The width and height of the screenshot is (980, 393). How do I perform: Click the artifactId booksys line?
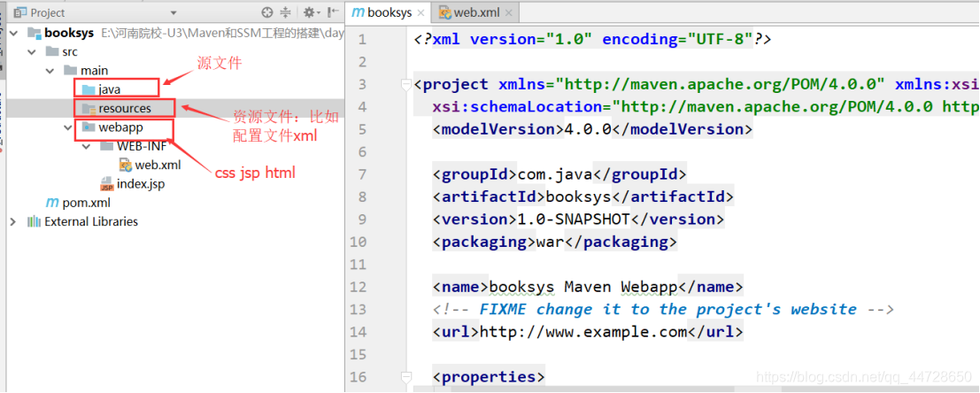pos(583,196)
